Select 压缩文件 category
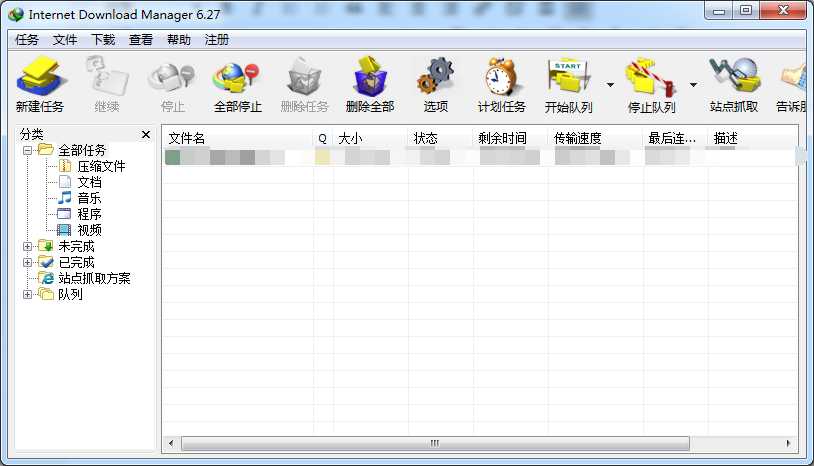Image resolution: width=814 pixels, height=466 pixels. pos(92,166)
